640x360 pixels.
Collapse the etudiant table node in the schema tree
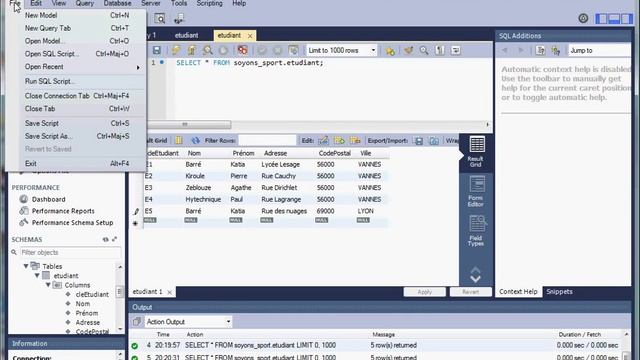(37, 276)
